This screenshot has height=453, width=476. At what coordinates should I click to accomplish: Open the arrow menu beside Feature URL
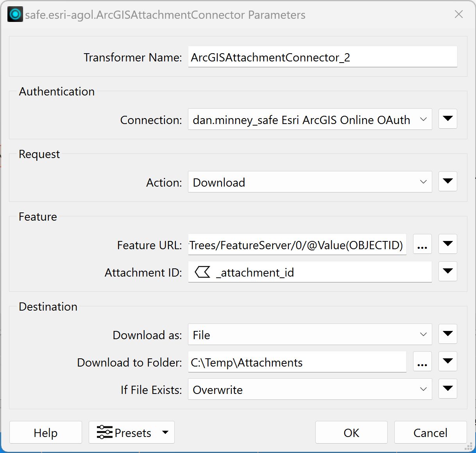tap(448, 244)
